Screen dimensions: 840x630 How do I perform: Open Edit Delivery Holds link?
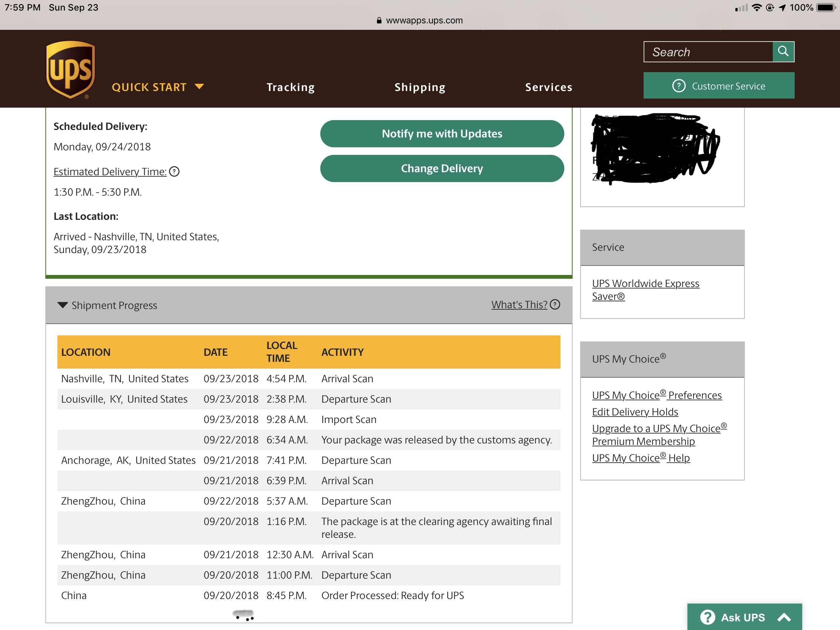pyautogui.click(x=635, y=412)
